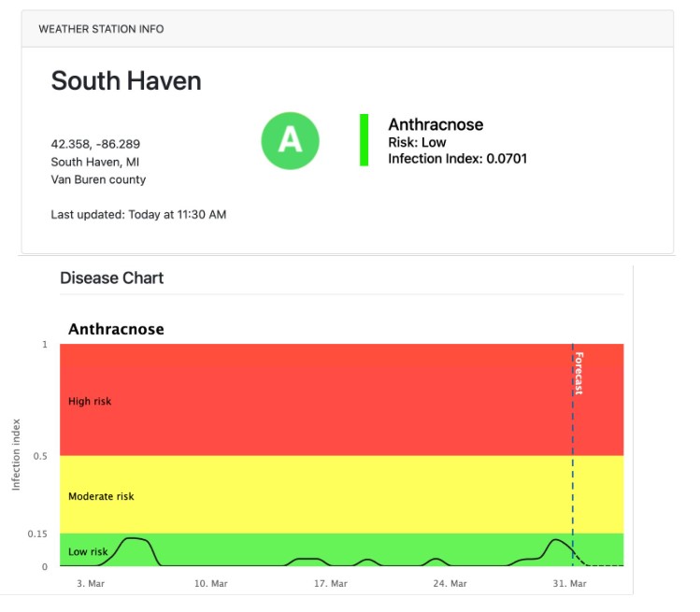Click the 0.15 threshold y-axis label
This screenshot has height=612, width=700.
coord(36,534)
